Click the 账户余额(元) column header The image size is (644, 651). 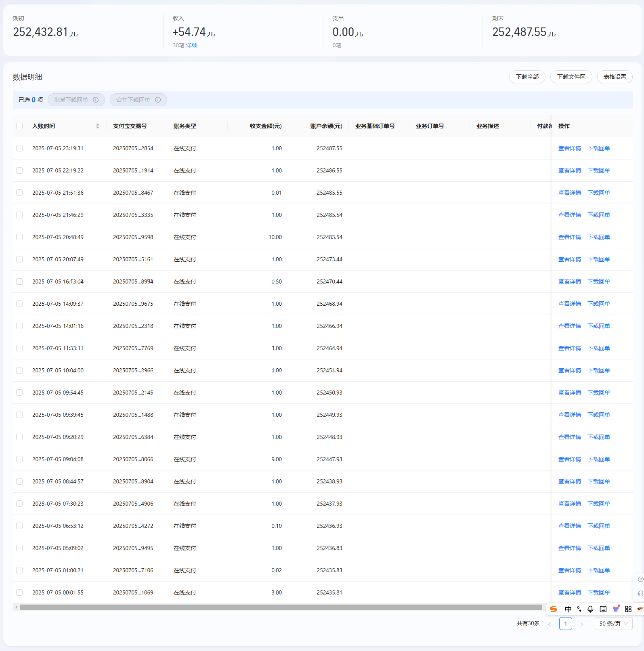tap(326, 126)
